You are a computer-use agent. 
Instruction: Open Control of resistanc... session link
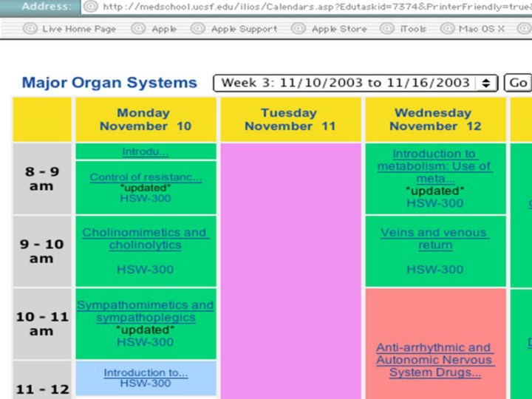tap(146, 177)
